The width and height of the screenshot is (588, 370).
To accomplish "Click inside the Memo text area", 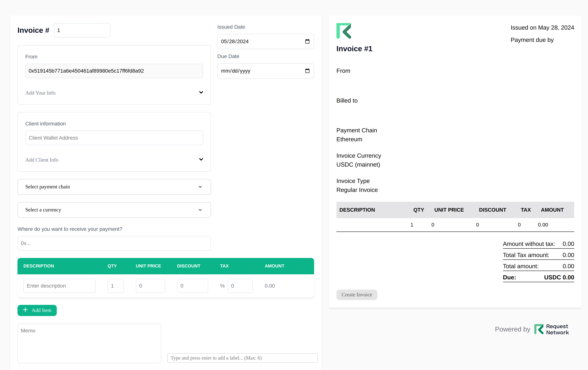I will [x=89, y=343].
